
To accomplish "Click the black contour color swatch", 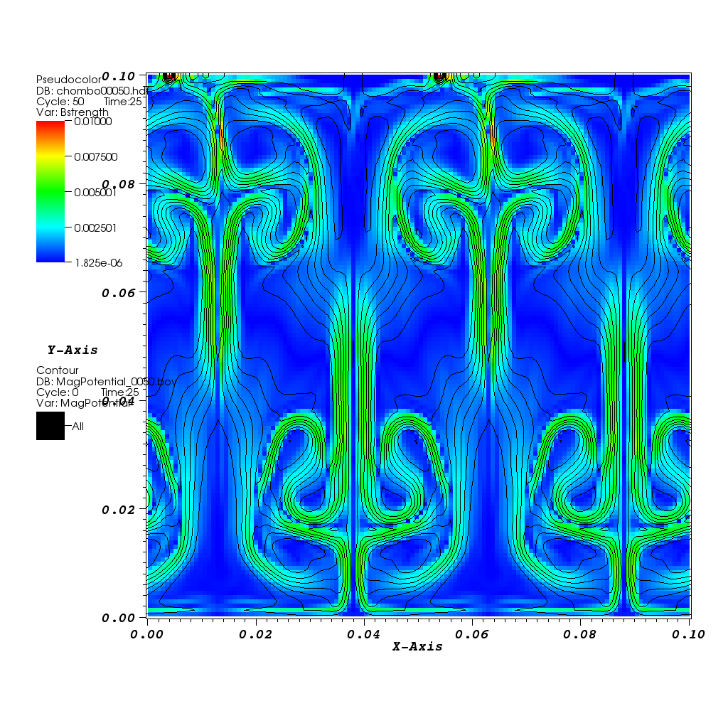I will (50, 426).
